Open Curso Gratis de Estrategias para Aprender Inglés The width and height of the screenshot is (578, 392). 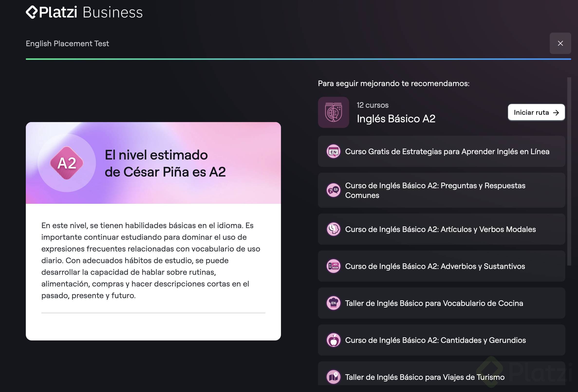[447, 151]
